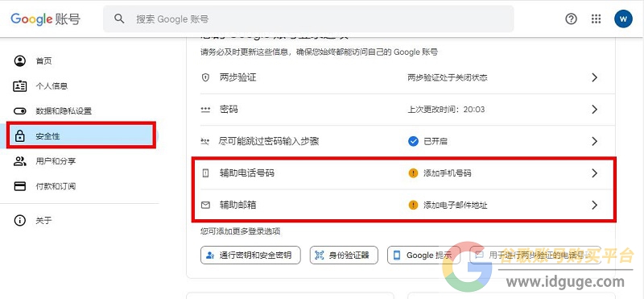Click the phone icon in Google 提示
This screenshot has height=299, width=644.
(x=397, y=255)
